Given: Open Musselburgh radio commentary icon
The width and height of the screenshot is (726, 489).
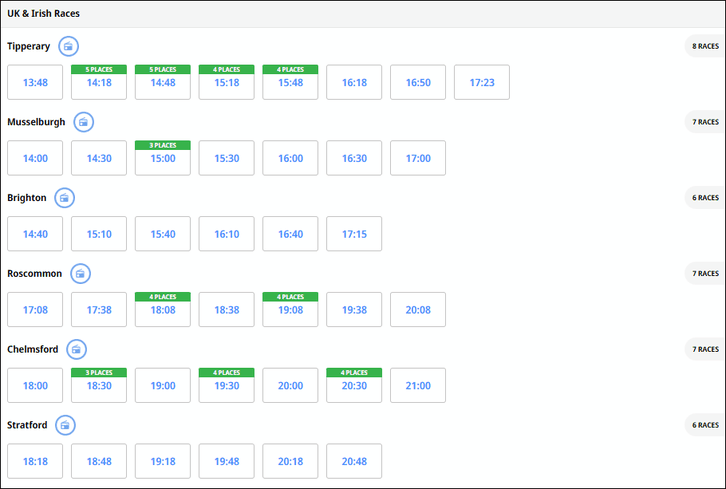Looking at the screenshot, I should [84, 122].
